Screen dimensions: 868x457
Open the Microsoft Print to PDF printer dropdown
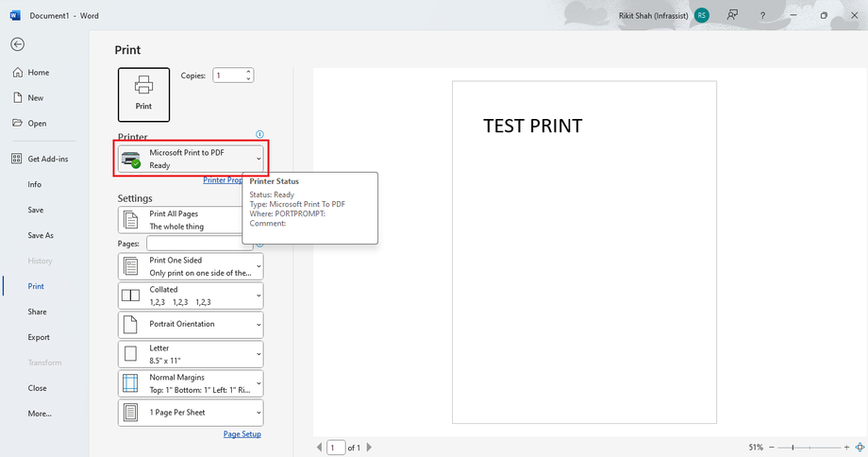pyautogui.click(x=191, y=159)
